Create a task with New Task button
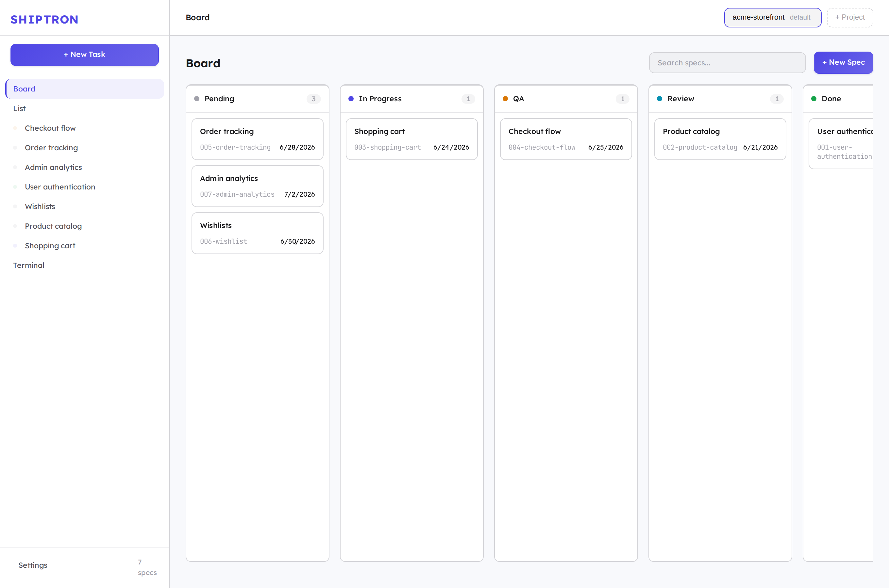The image size is (889, 588). (x=84, y=55)
